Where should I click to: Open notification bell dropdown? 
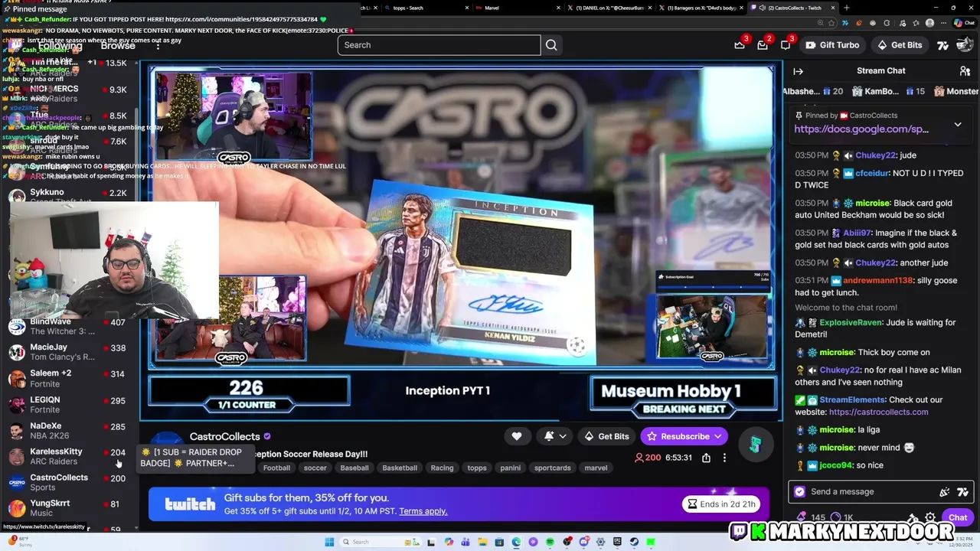click(x=555, y=436)
